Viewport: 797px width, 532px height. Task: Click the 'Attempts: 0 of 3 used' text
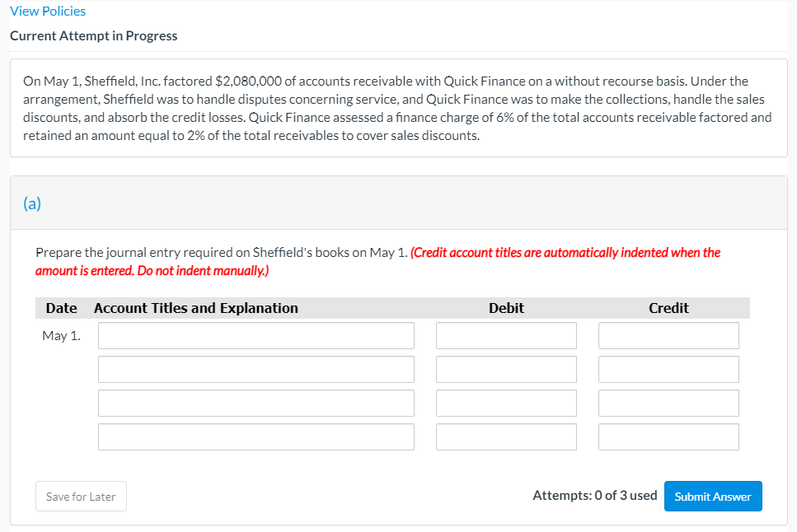(x=595, y=496)
